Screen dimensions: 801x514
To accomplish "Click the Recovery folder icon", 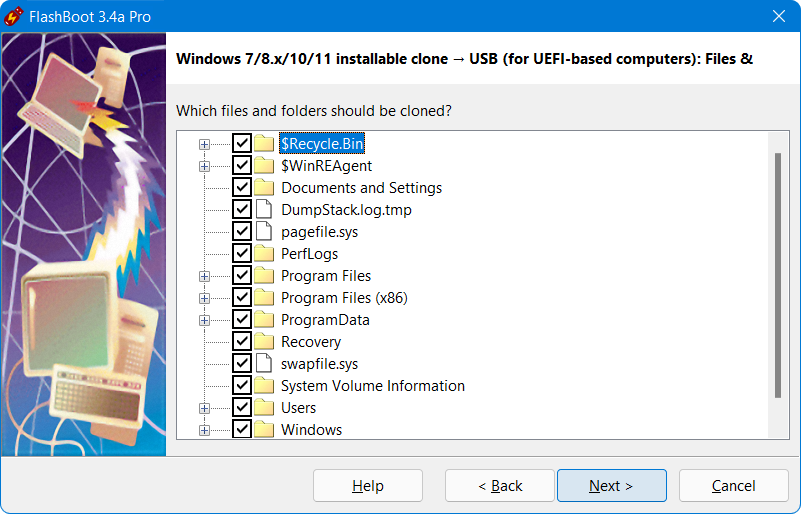I will 264,341.
